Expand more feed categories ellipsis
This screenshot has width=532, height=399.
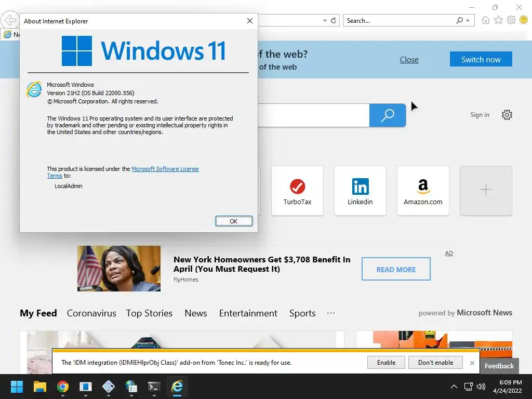point(331,313)
